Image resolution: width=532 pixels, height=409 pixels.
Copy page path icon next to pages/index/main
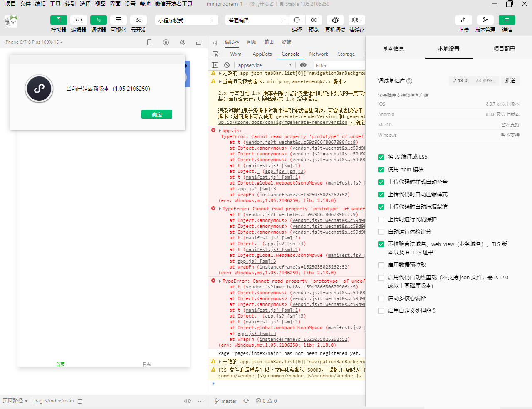pos(79,401)
